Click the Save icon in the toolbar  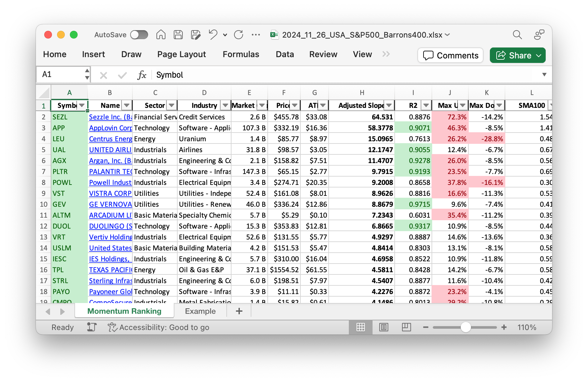tap(178, 35)
